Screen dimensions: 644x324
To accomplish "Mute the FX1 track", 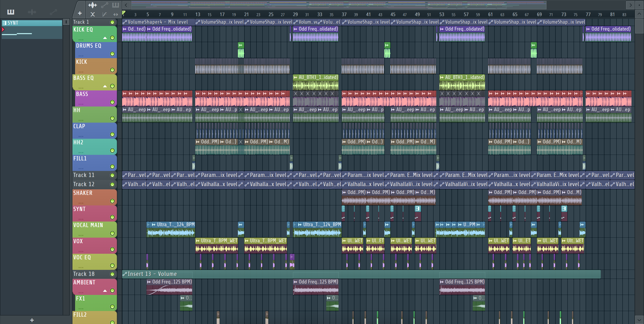I will click(x=112, y=307).
